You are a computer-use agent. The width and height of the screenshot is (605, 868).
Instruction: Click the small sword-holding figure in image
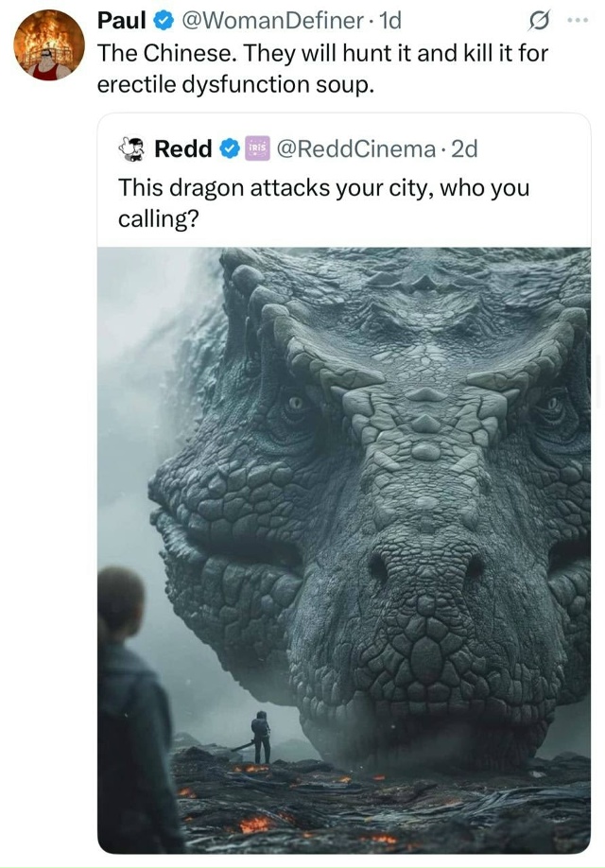(x=260, y=738)
